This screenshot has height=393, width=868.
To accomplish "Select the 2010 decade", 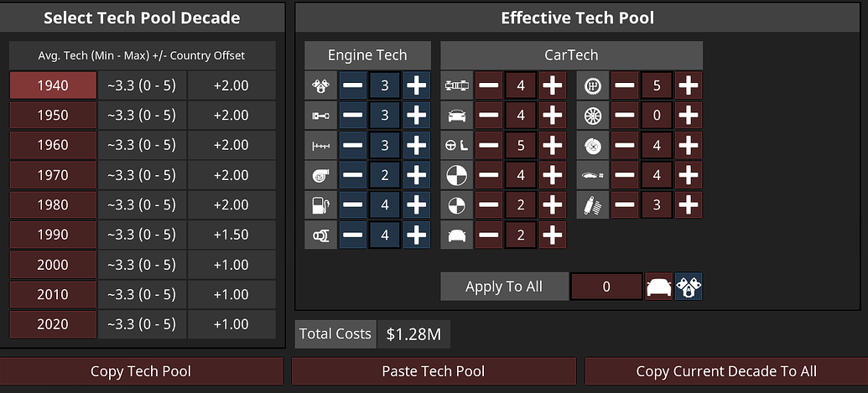I will 53,295.
